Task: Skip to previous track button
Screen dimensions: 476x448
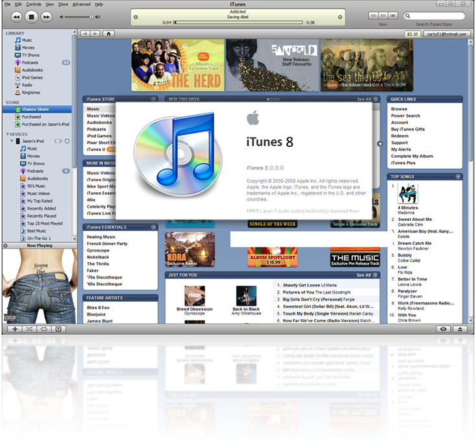Action: click(x=16, y=17)
